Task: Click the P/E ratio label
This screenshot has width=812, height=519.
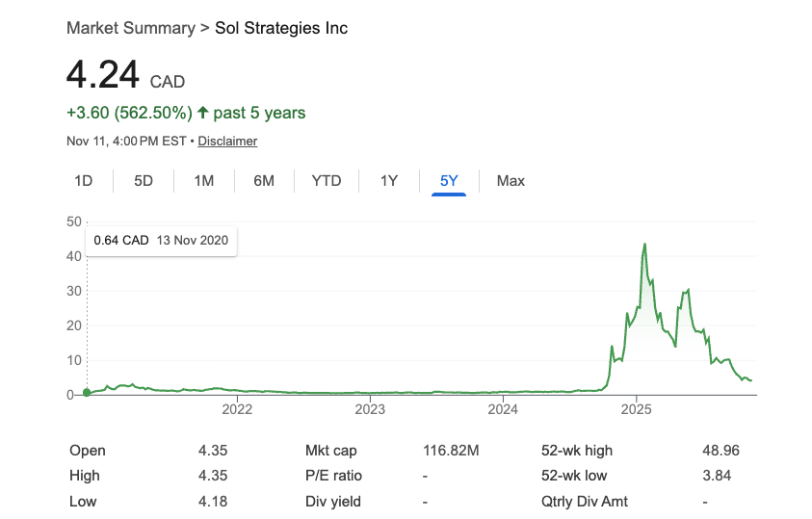Action: point(333,476)
